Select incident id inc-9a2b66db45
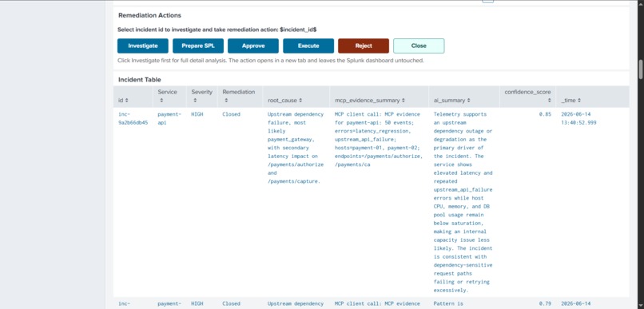The width and height of the screenshot is (644, 309). (133, 118)
